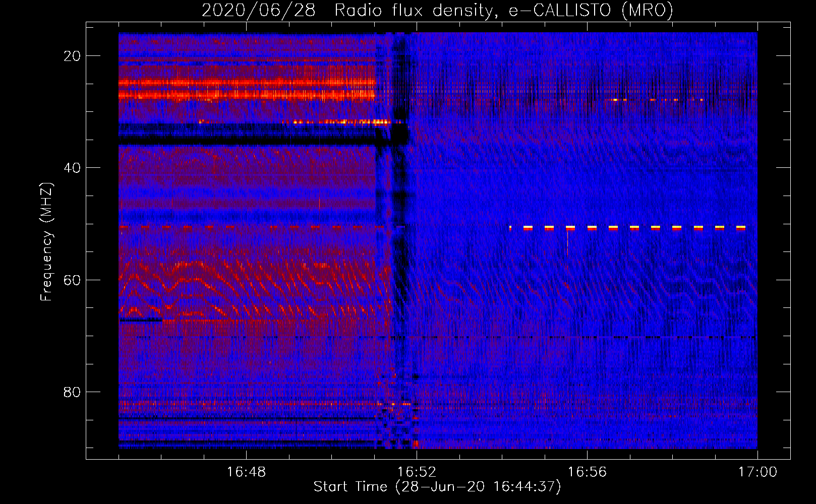Click the 16:48 time tick label
The width and height of the screenshot is (816, 504).
coord(246,472)
